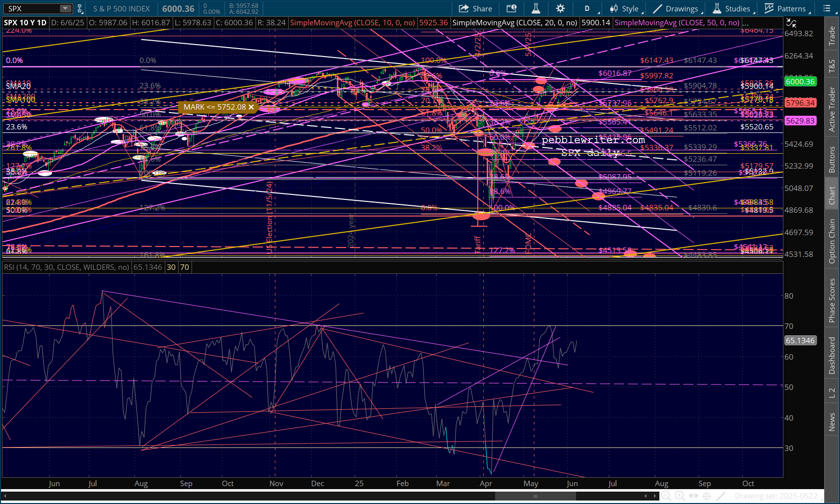Open the news/alerts chart icon
The height and width of the screenshot is (504, 840).
coord(512,8)
